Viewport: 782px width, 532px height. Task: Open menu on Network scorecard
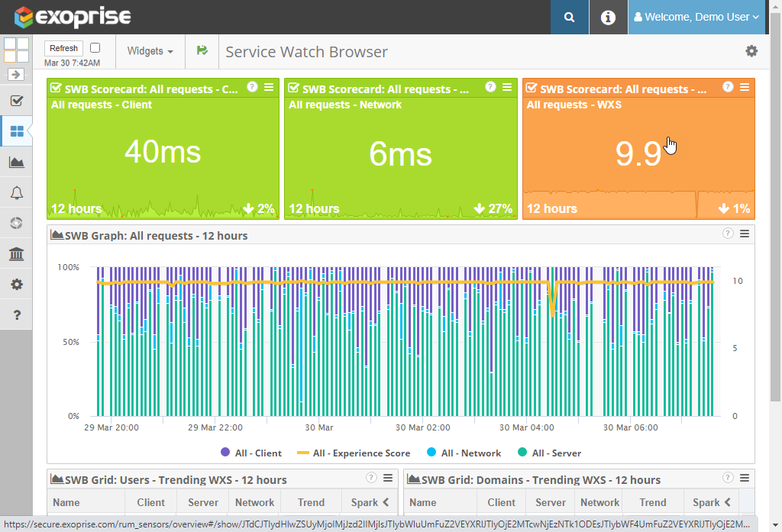(x=507, y=87)
